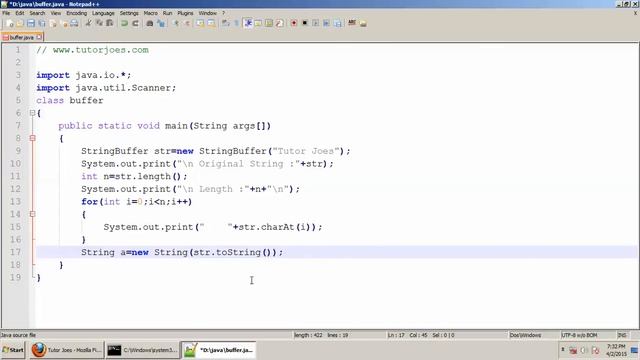Click the User Defined Language icon

258,23
